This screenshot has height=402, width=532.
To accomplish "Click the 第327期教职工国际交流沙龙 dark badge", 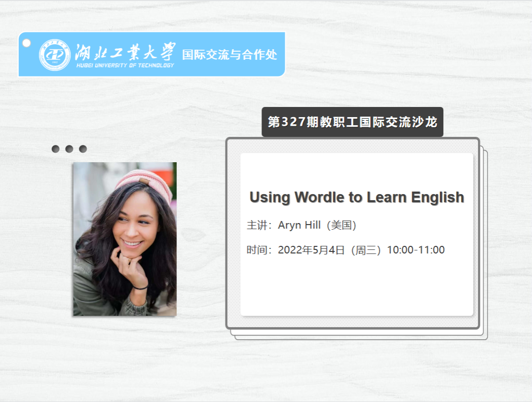I will tap(352, 122).
